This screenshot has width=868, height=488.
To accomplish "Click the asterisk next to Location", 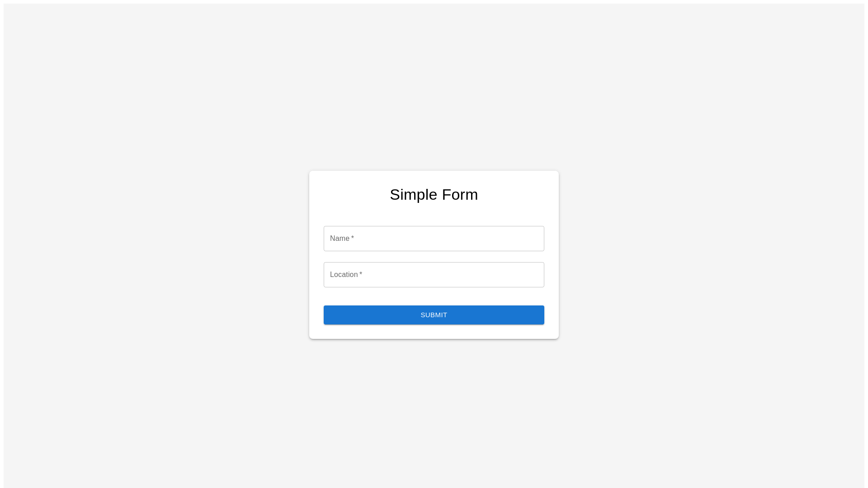I will click(x=361, y=274).
